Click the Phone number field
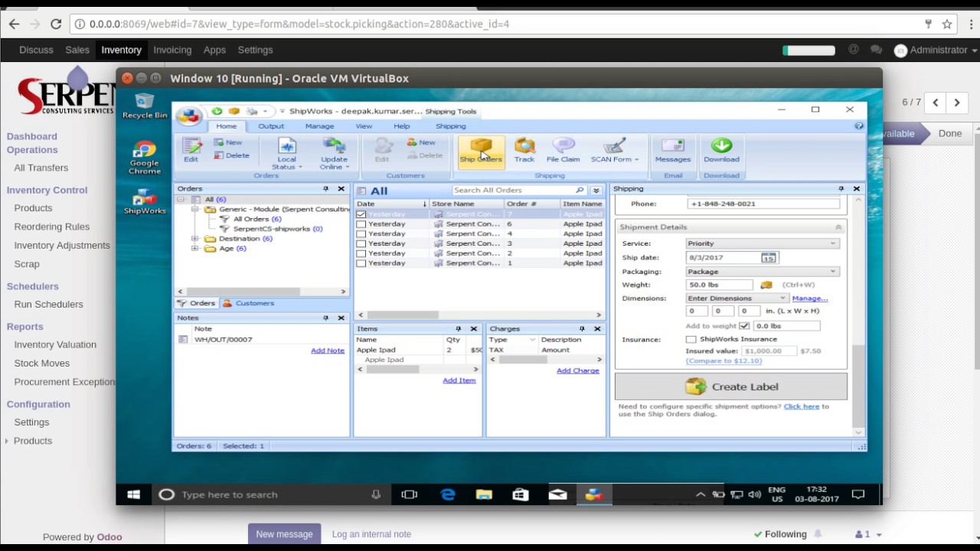This screenshot has width=980, height=551. pos(763,204)
